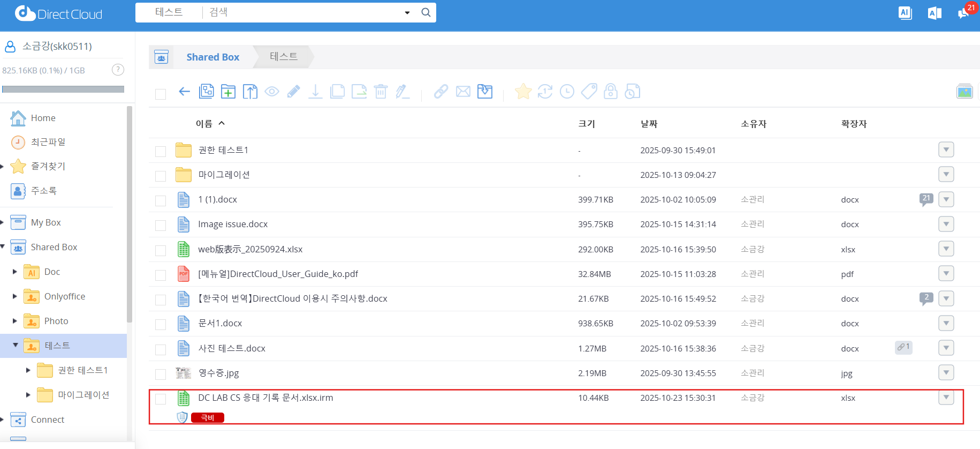Screen dimensions: 980x449
Task: Open comment bubble 2 on 주의사항.docx row
Action: (x=926, y=298)
